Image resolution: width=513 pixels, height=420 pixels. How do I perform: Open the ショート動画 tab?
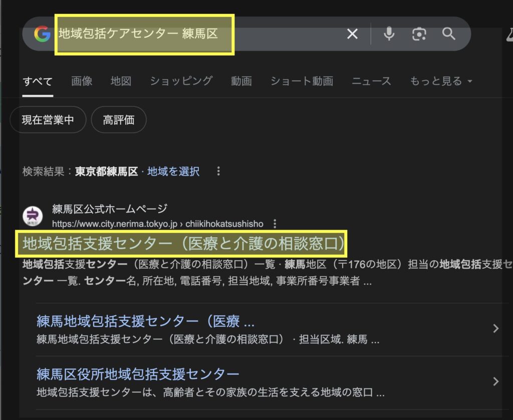click(302, 81)
